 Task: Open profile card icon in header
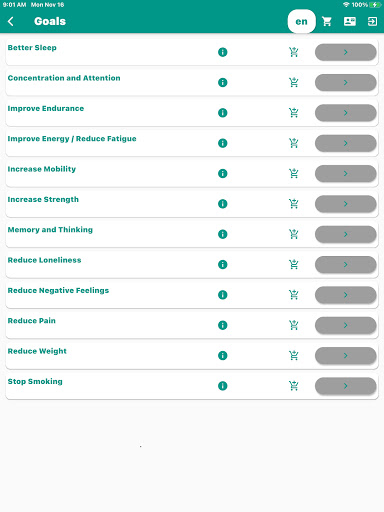(350, 22)
